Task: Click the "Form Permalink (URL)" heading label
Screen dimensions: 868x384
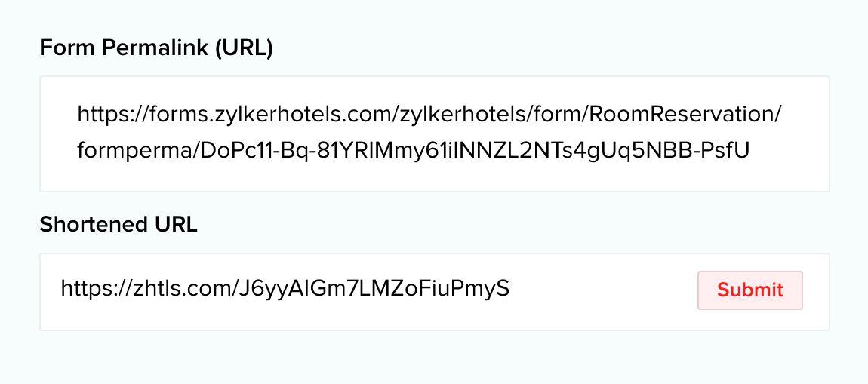Action: [x=155, y=48]
